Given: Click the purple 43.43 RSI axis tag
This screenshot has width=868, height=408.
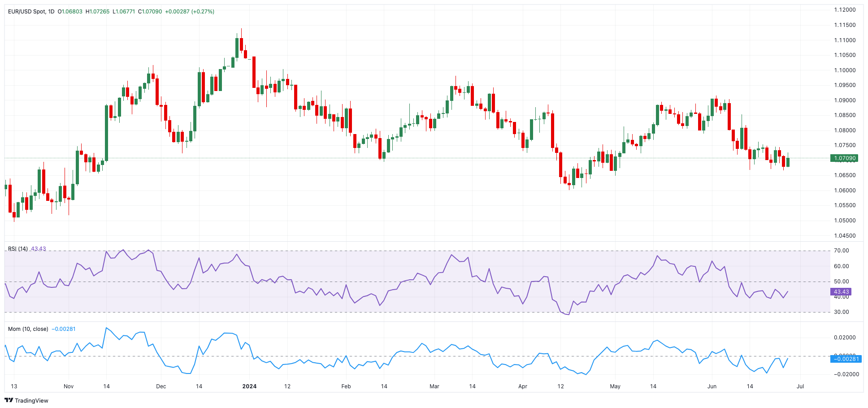Looking at the screenshot, I should pyautogui.click(x=841, y=292).
